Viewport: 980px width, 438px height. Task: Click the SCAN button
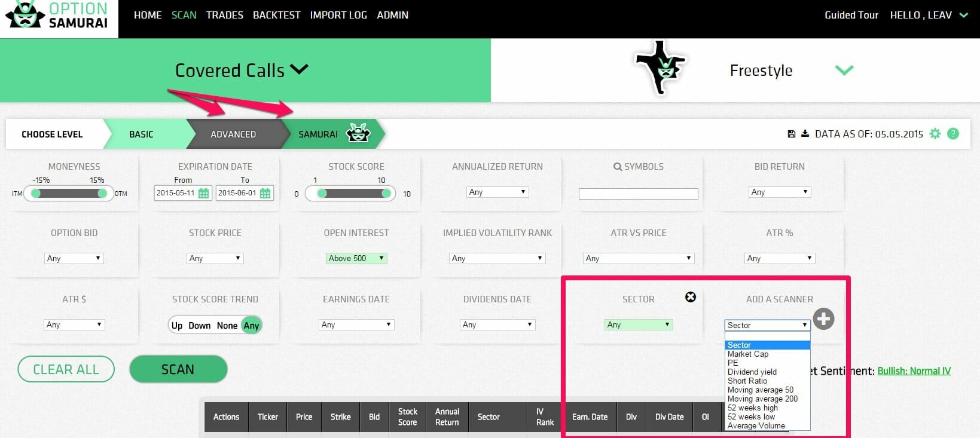178,369
